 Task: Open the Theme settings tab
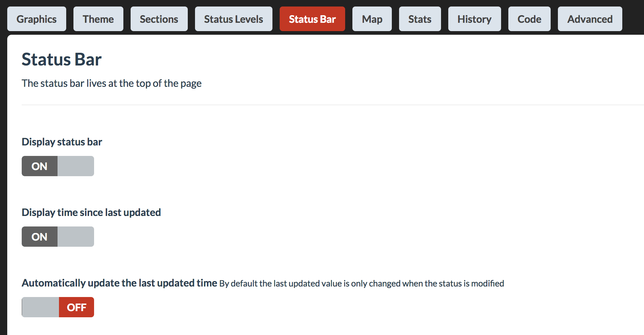click(98, 19)
